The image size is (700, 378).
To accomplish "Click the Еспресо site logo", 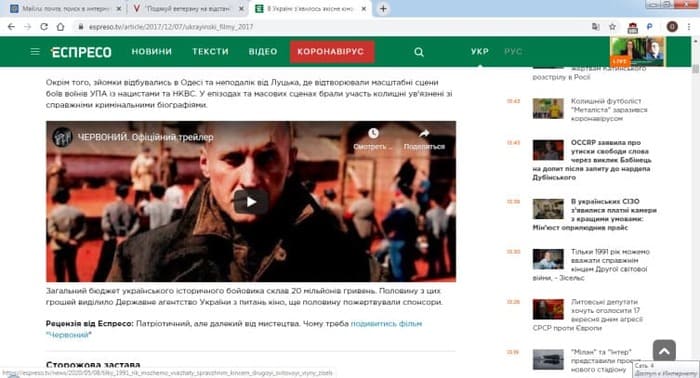I will (81, 52).
